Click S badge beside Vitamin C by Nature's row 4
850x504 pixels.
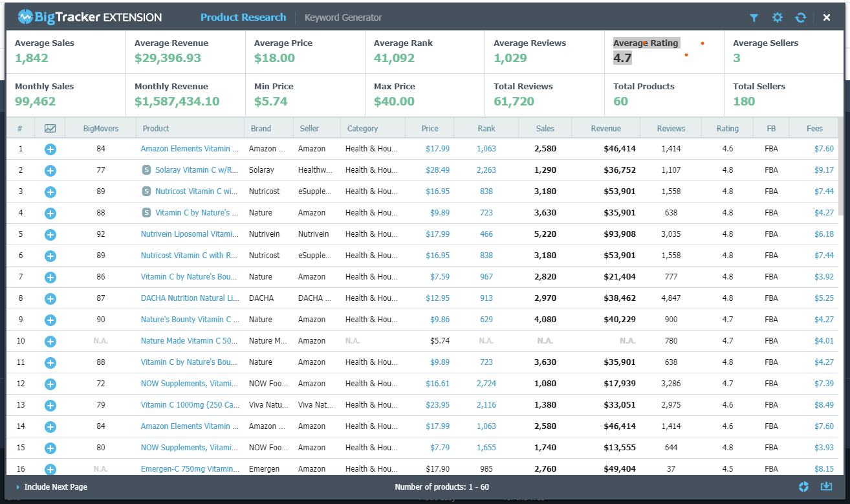[147, 213]
